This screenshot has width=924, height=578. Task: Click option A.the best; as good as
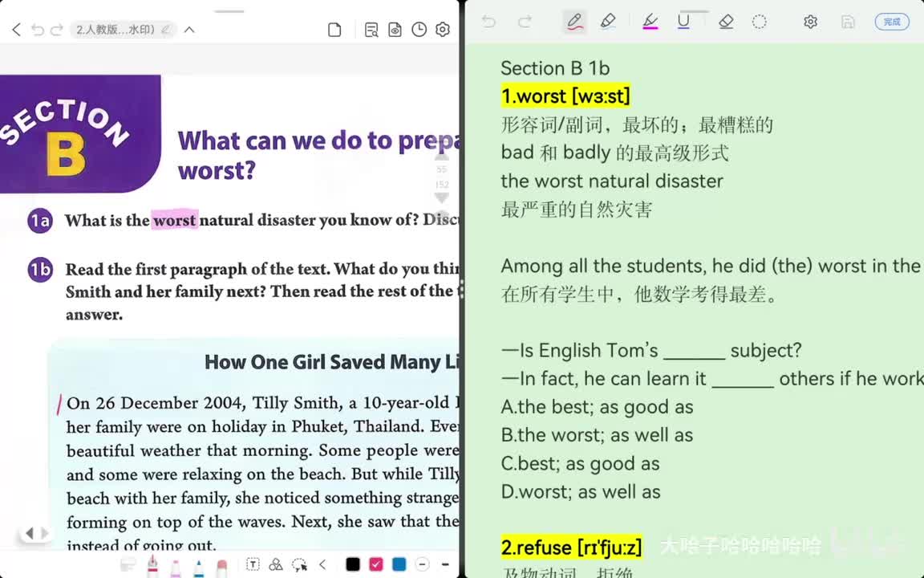point(597,407)
